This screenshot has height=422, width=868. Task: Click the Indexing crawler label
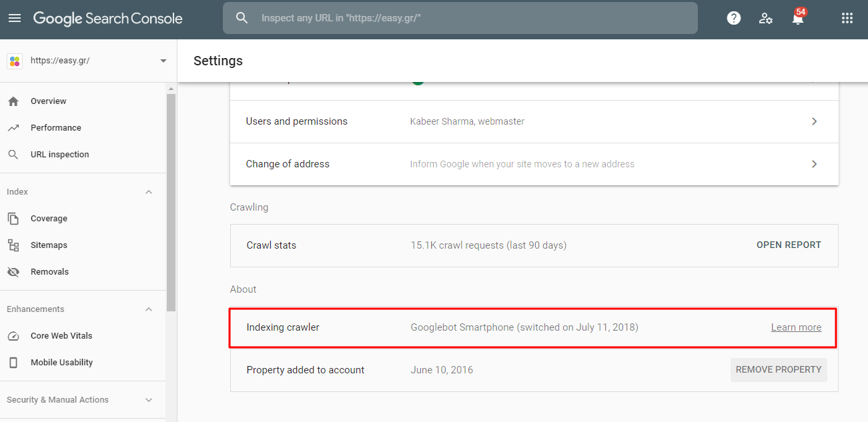[283, 327]
